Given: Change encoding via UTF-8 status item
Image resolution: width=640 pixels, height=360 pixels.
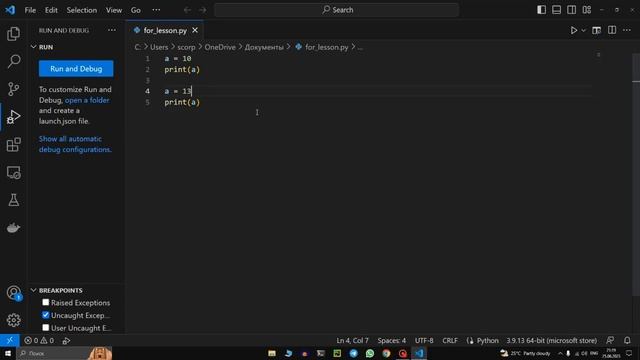Looking at the screenshot, I should point(424,340).
